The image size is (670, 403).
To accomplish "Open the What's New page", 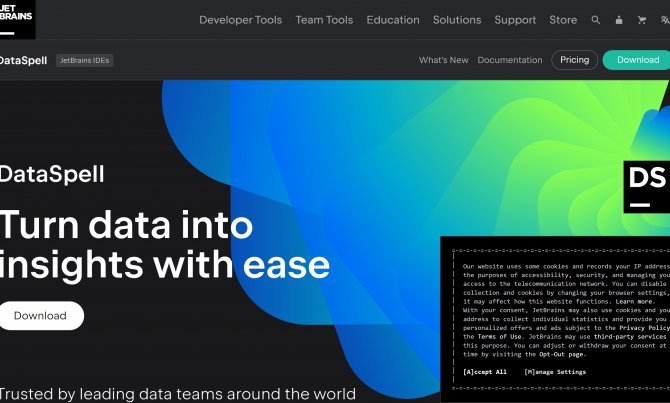I will pos(444,60).
